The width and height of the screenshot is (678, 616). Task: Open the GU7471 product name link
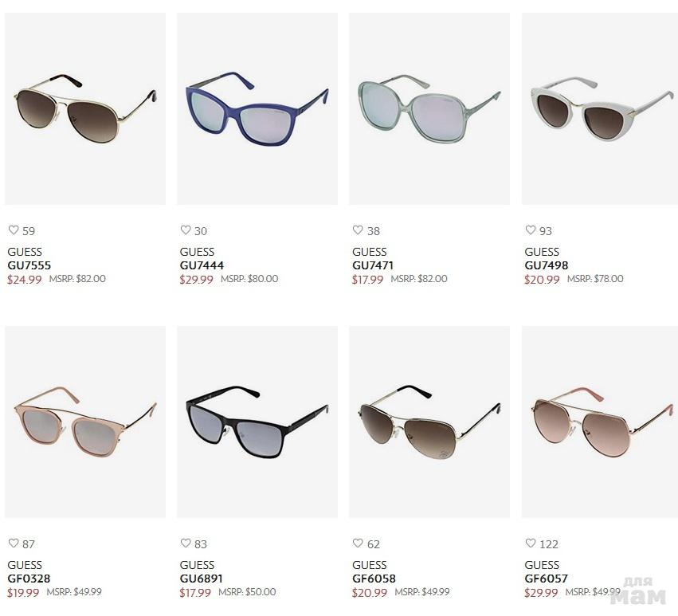click(373, 265)
